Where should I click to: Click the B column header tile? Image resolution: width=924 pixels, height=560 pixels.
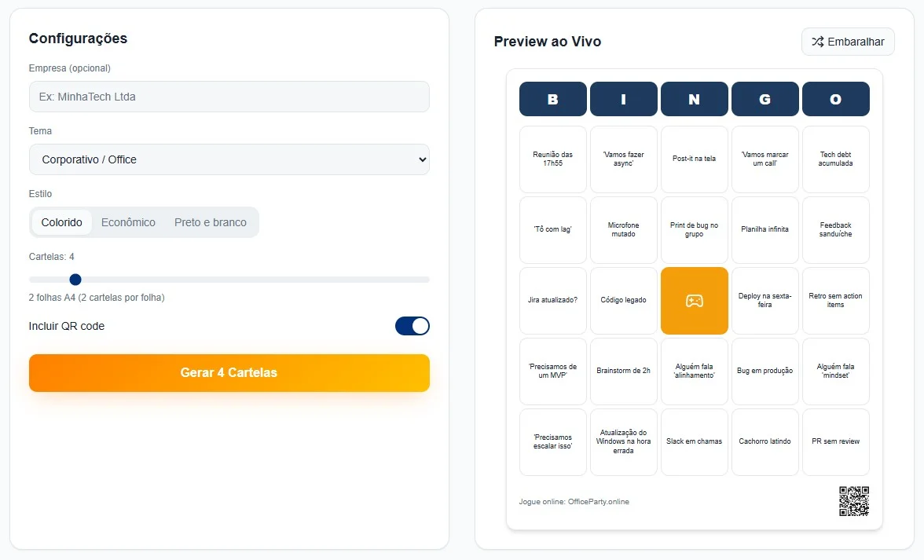coord(552,99)
